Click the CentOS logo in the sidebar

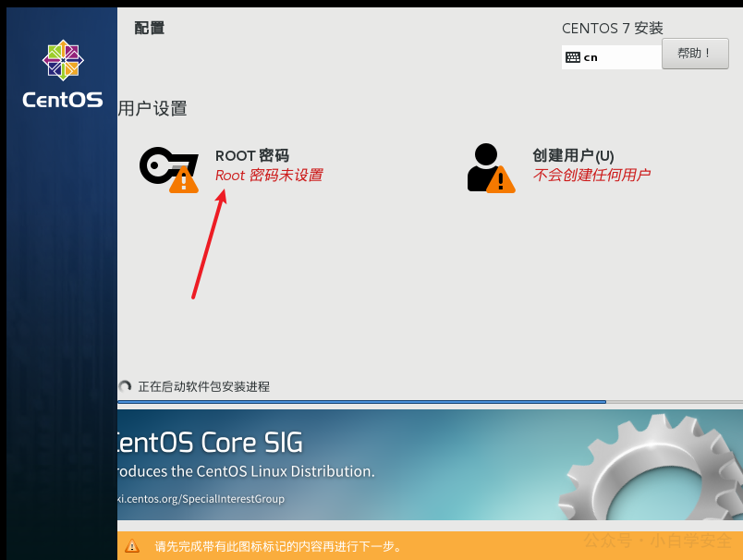(63, 74)
